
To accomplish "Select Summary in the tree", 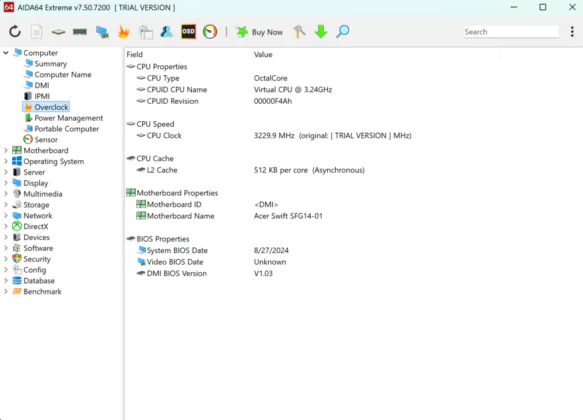I will click(51, 64).
